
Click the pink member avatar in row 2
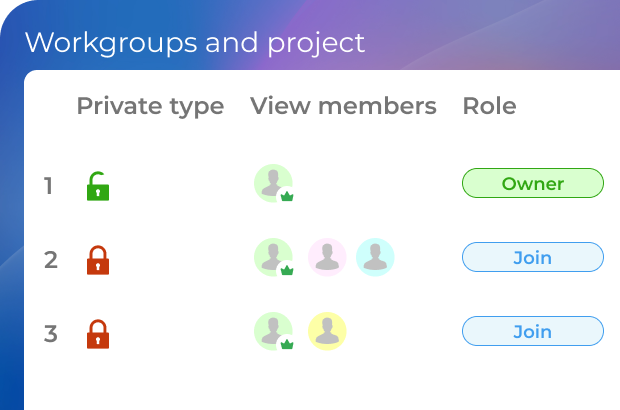click(326, 257)
